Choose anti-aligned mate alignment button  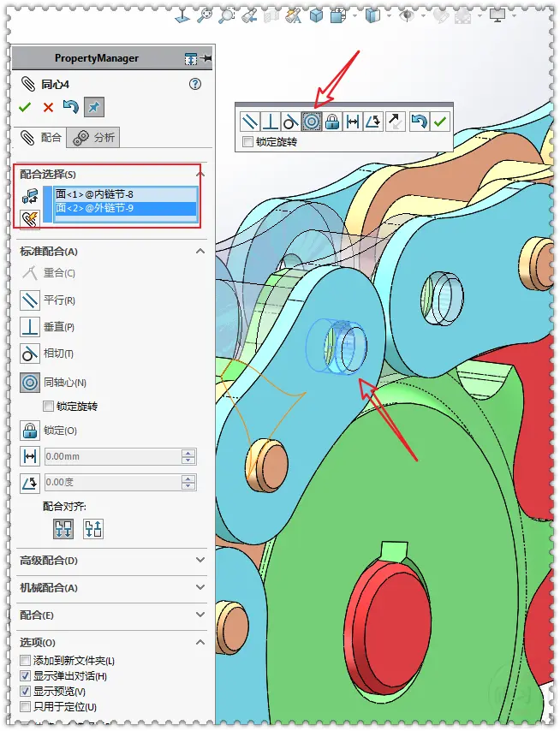[93, 529]
